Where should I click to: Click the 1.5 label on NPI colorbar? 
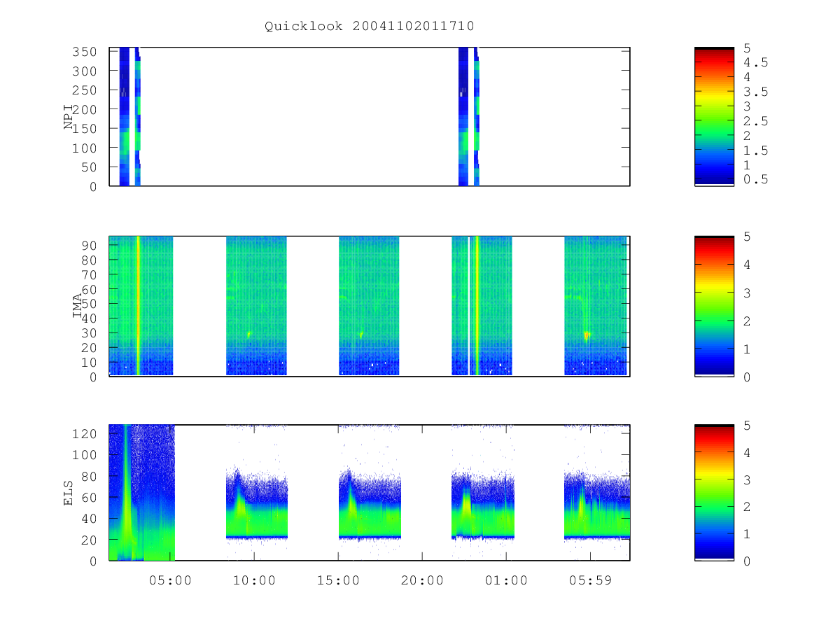point(755,150)
